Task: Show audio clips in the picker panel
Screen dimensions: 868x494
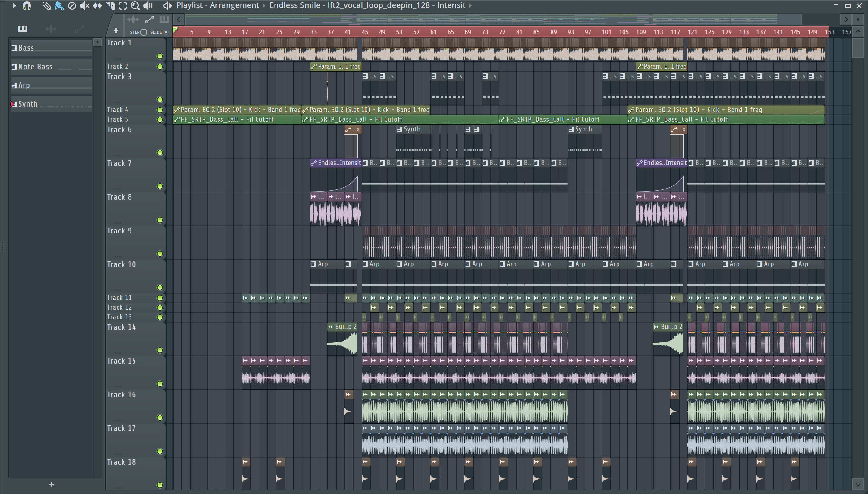Action: pos(51,29)
